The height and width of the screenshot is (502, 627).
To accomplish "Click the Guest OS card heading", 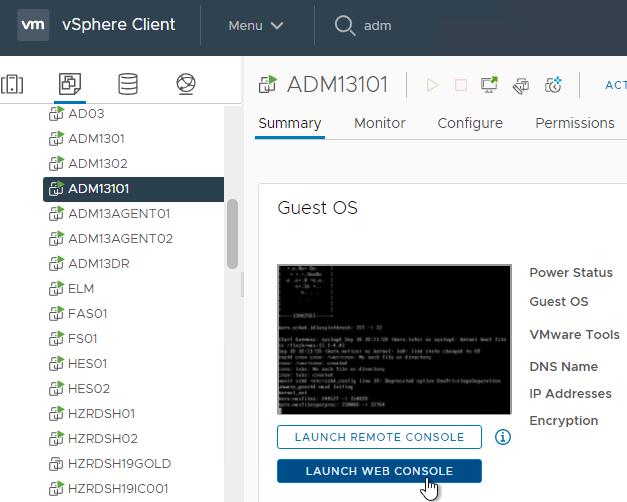I will tap(317, 208).
